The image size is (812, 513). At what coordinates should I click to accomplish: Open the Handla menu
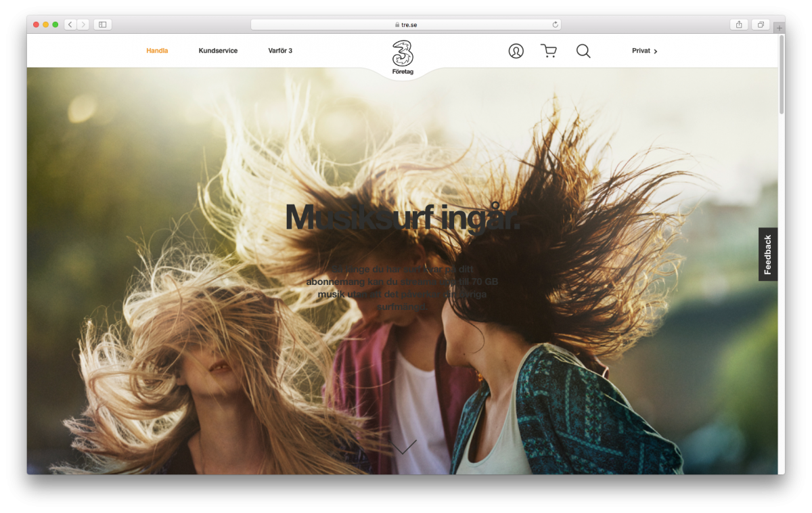point(157,51)
